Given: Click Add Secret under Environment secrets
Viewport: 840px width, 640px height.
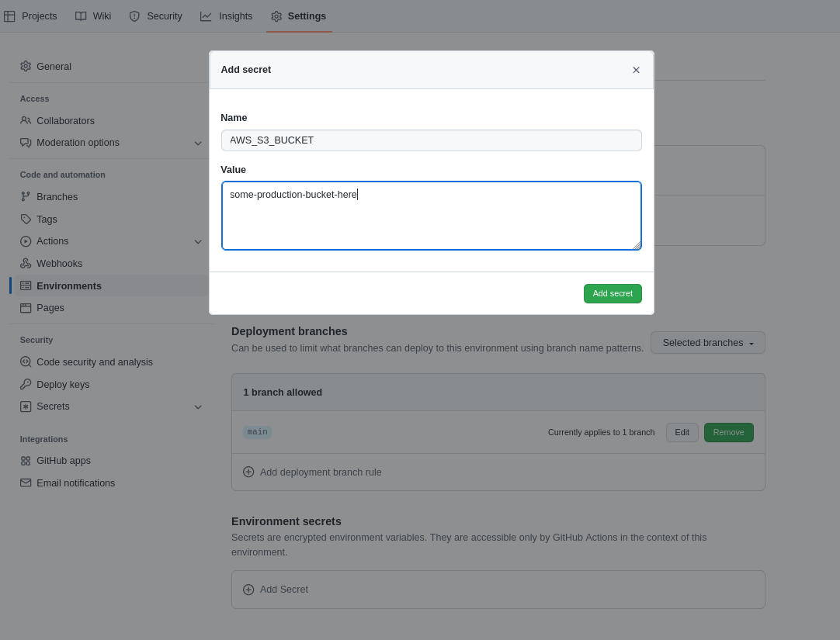Looking at the screenshot, I should [x=284, y=589].
